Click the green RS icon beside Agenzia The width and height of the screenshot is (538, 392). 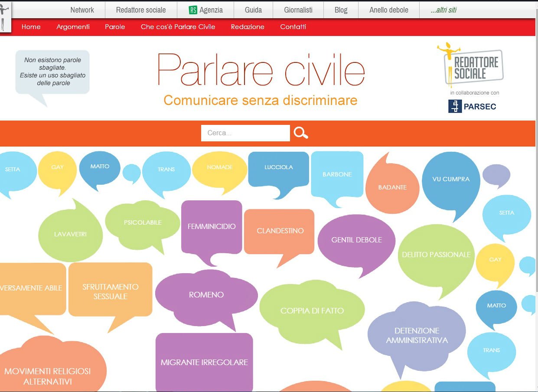point(193,10)
